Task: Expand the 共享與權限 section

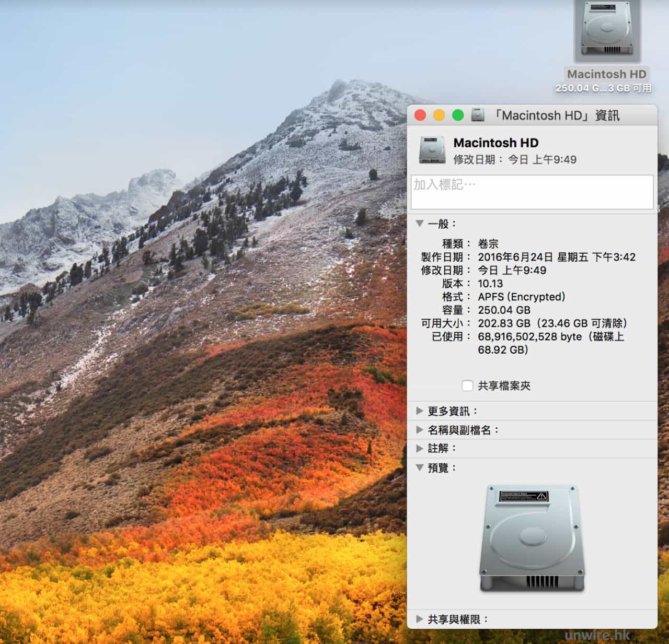Action: tap(420, 619)
